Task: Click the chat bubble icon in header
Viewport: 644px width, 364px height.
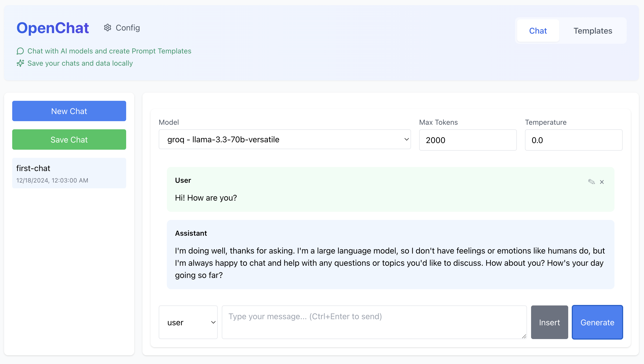Action: 20,51
